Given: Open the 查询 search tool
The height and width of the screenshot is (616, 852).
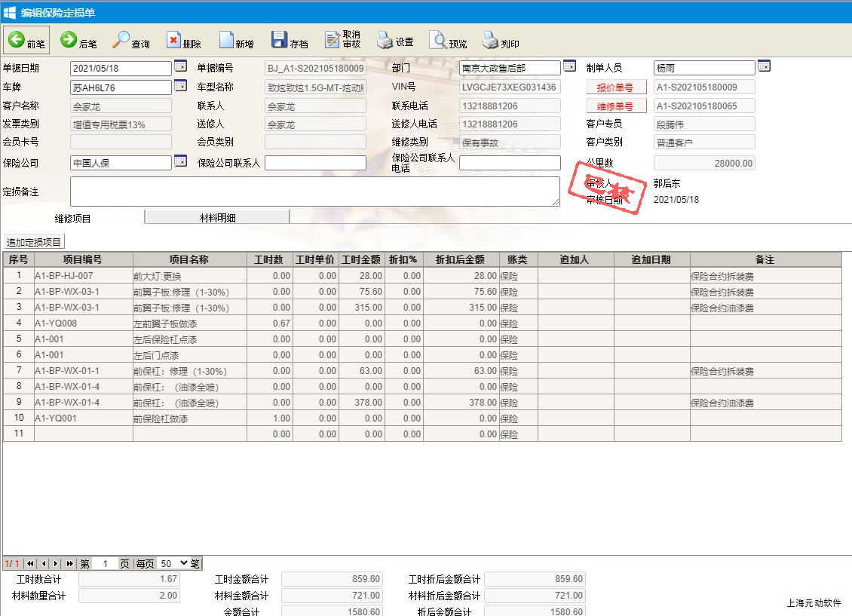Looking at the screenshot, I should click(x=131, y=41).
